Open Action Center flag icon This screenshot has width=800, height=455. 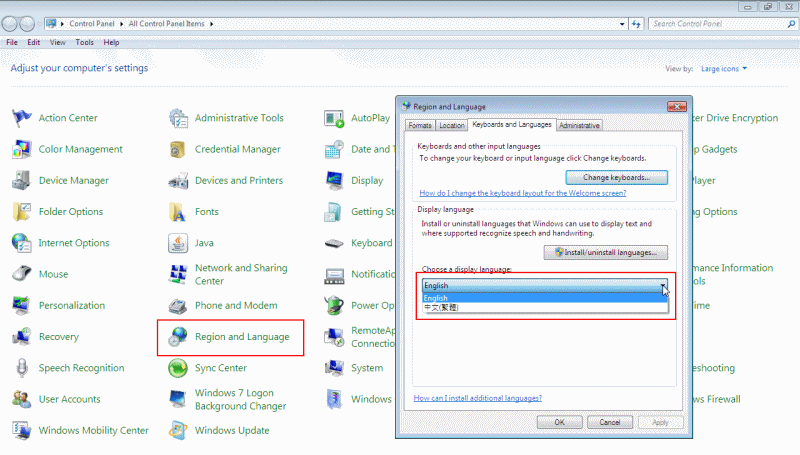[x=21, y=118]
